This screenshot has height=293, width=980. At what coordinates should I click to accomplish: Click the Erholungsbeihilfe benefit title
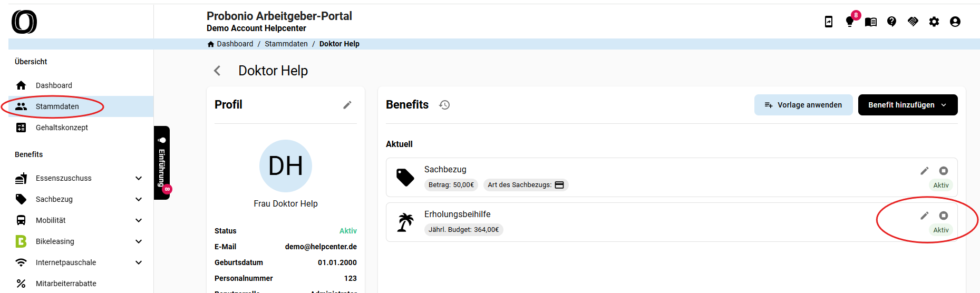click(x=458, y=214)
